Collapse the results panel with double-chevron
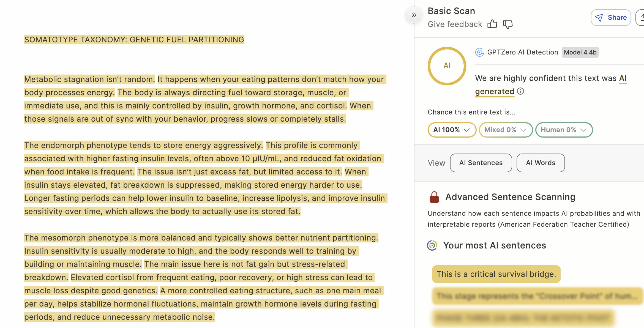The image size is (644, 328). [x=414, y=15]
